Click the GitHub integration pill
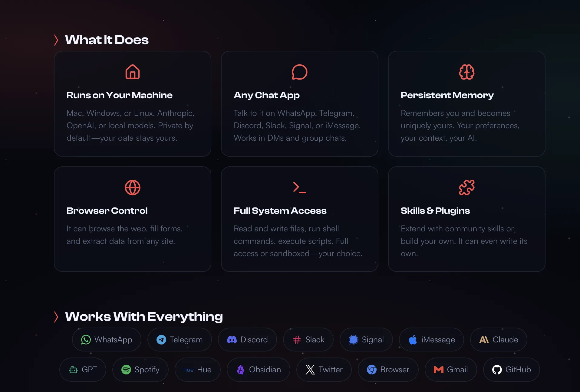Image resolution: width=580 pixels, height=392 pixels. coord(511,370)
